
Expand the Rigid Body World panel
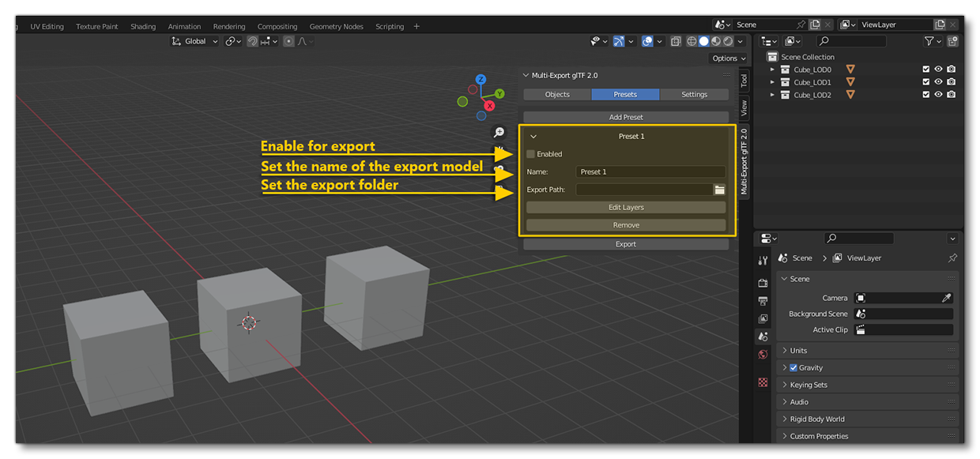[x=817, y=419]
